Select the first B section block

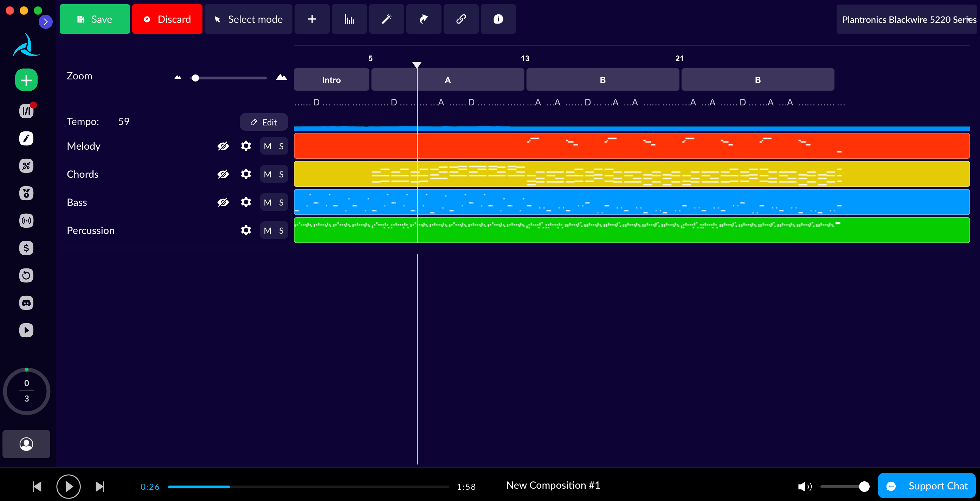point(602,80)
